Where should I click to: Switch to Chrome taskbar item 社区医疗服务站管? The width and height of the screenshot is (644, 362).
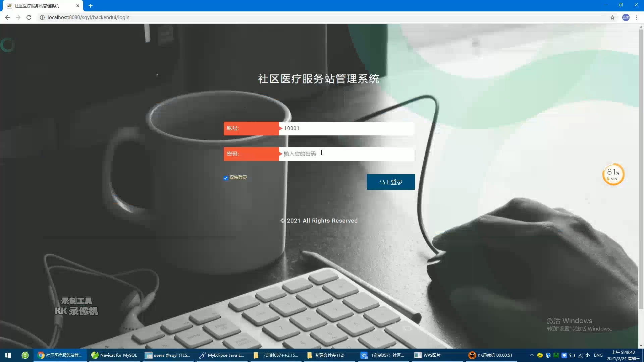pyautogui.click(x=60, y=355)
